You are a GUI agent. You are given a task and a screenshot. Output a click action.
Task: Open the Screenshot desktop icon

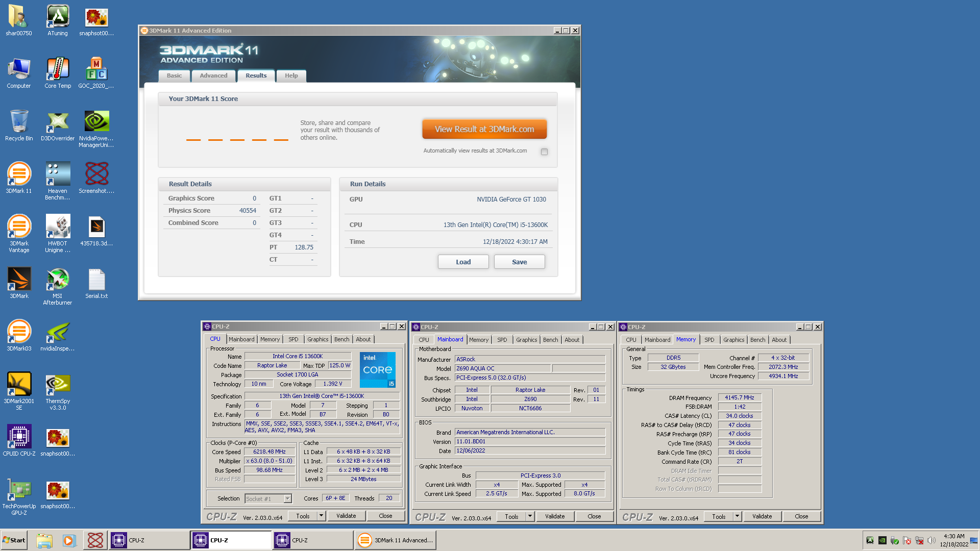(x=96, y=178)
